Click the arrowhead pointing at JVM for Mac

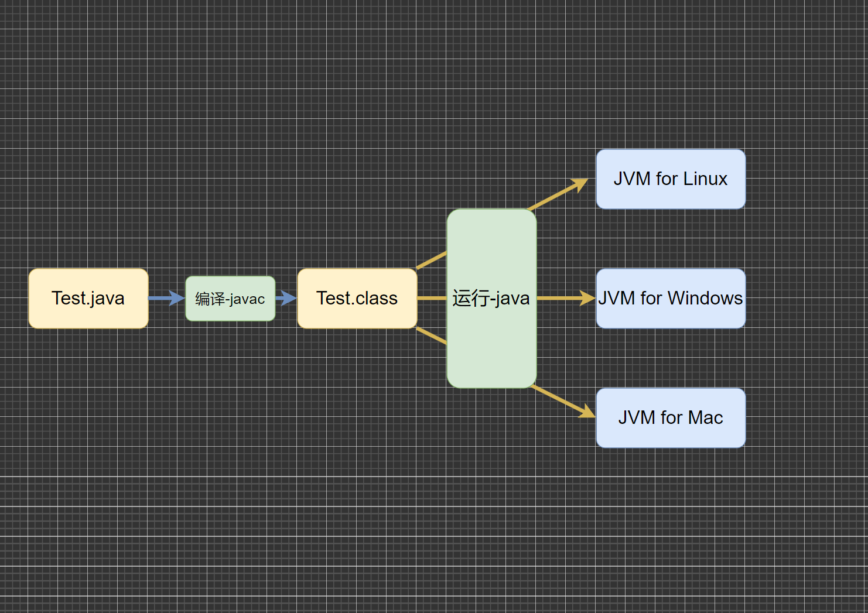click(x=586, y=413)
